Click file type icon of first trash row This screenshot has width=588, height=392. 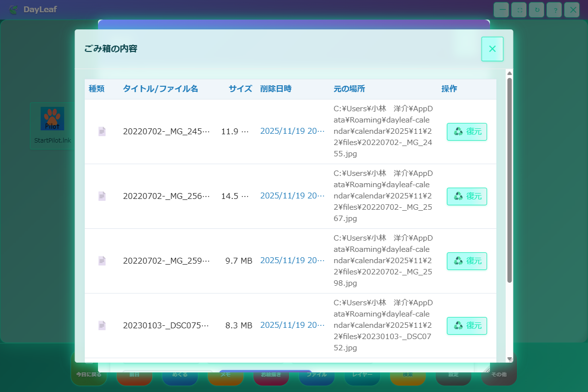[x=102, y=131]
